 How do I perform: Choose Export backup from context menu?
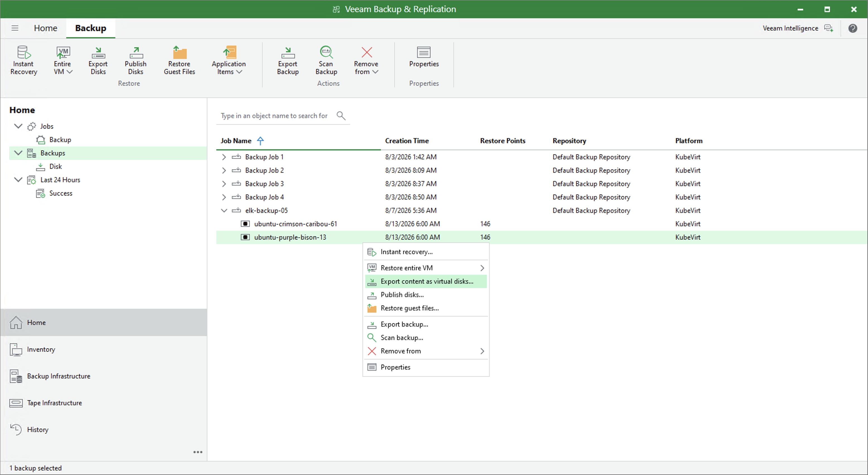pos(426,324)
